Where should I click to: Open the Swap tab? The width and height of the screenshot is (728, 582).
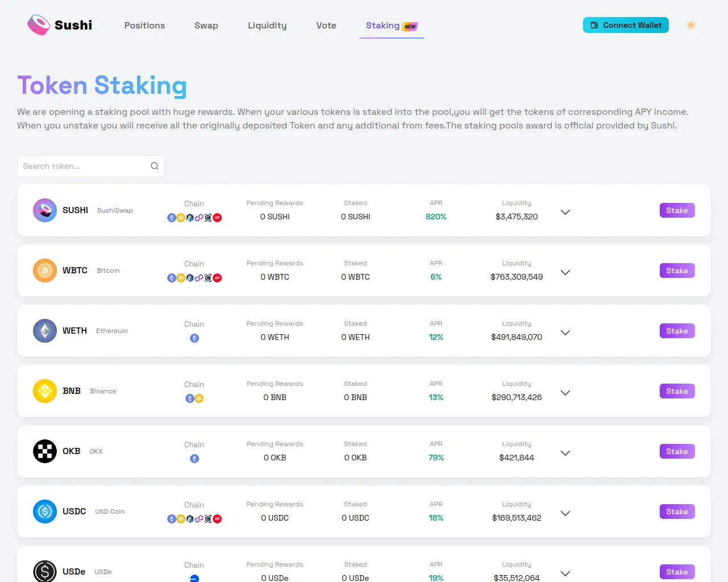coord(206,26)
